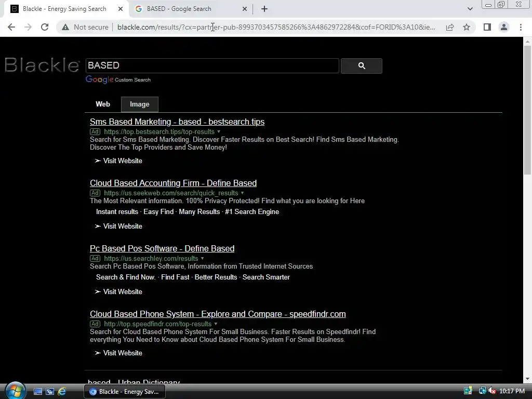Open a new tab with plus button
The width and height of the screenshot is (532, 399).
[x=264, y=9]
